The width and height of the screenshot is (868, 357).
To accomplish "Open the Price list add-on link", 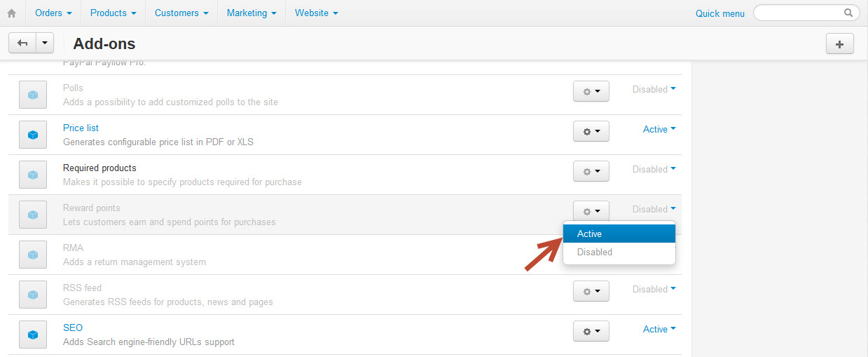I will click(81, 128).
